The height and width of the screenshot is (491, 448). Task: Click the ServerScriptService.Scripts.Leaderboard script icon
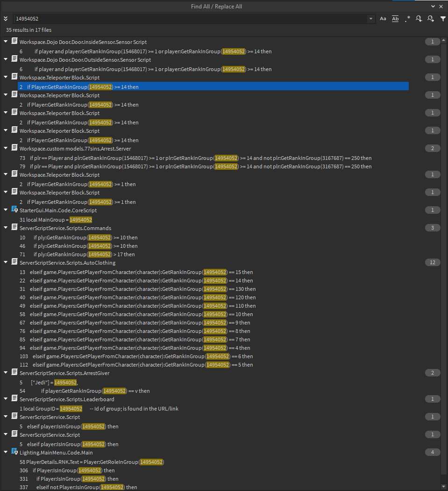pyautogui.click(x=14, y=399)
